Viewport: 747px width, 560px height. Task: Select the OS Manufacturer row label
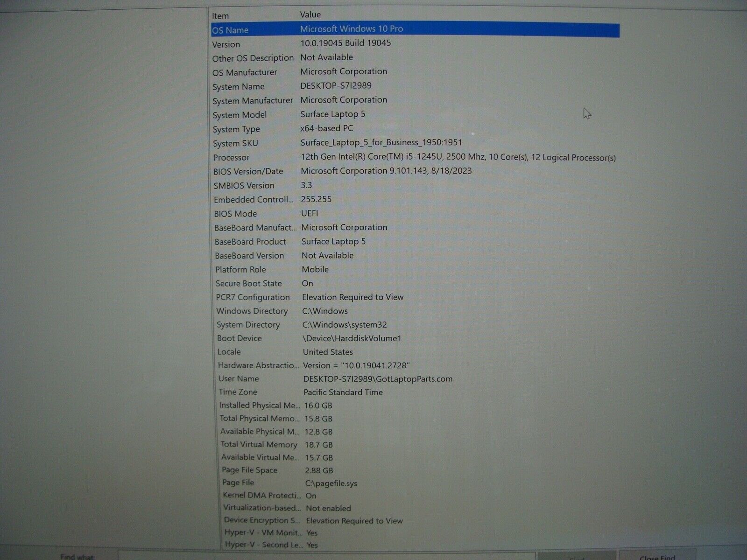245,73
